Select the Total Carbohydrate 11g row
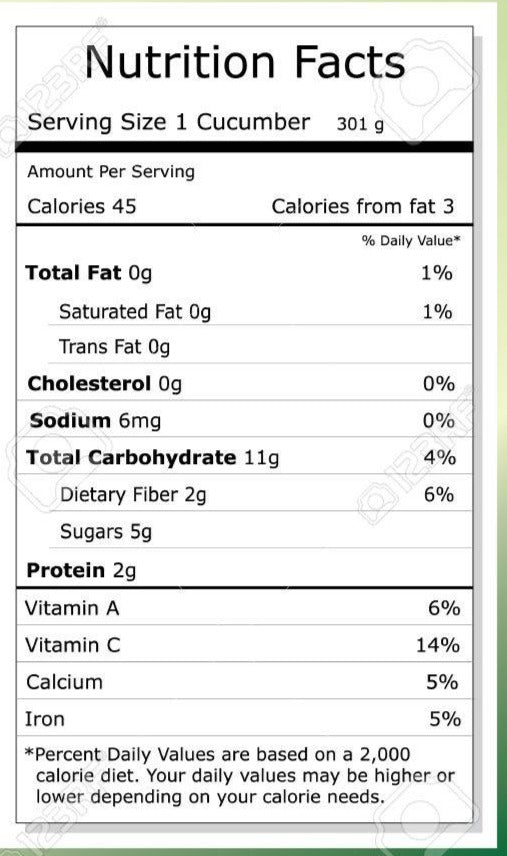The image size is (507, 856). (244, 457)
